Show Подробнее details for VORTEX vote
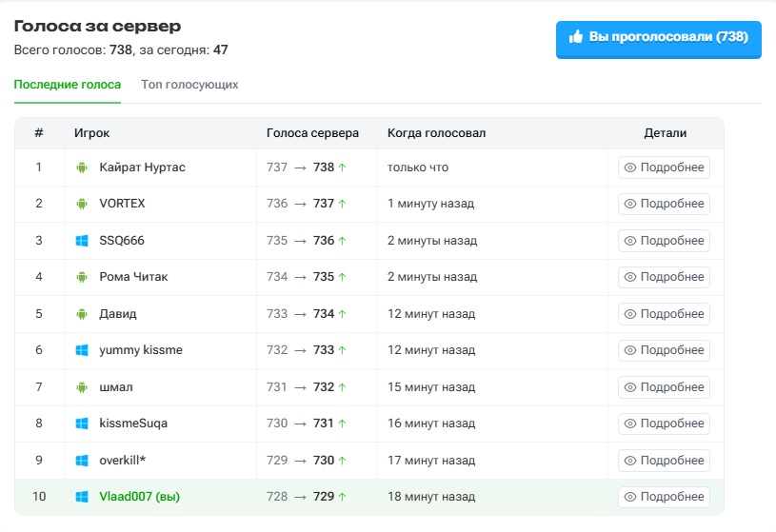The height and width of the screenshot is (532, 776). tap(664, 204)
